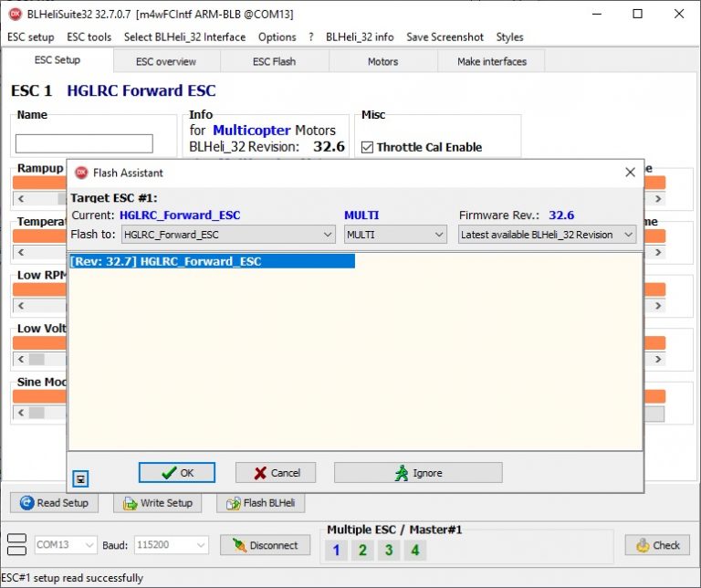Open the ESC setup menu
Image resolution: width=701 pixels, height=588 pixels.
coord(31,37)
